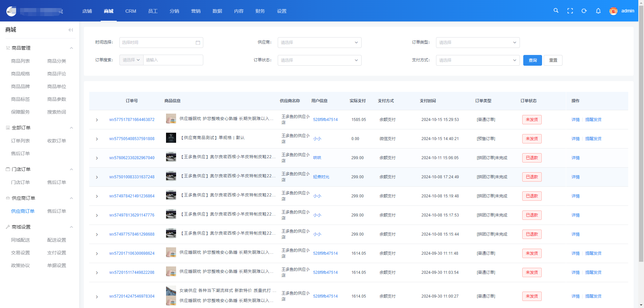The image size is (644, 308).
Task: Switch to the 营销 top tab
Action: pos(196,11)
